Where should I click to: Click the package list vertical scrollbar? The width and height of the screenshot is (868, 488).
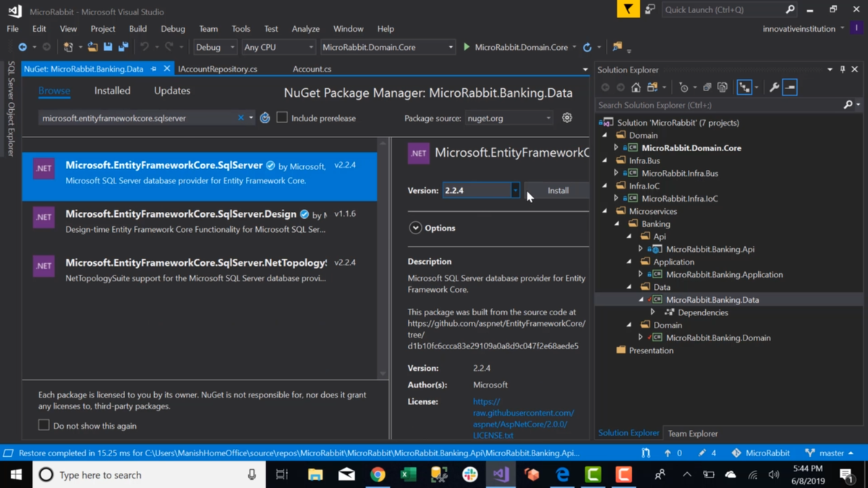pos(383,258)
